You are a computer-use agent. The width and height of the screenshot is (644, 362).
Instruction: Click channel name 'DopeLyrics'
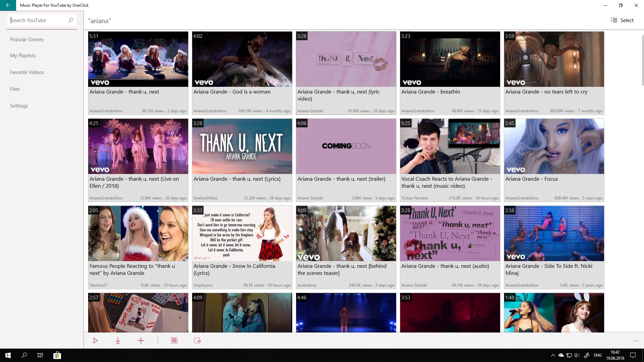pyautogui.click(x=203, y=285)
